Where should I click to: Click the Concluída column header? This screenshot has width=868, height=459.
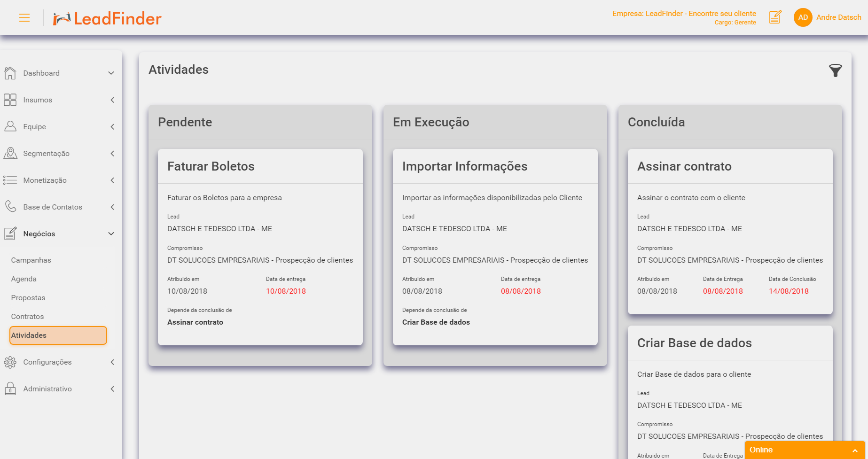[656, 122]
